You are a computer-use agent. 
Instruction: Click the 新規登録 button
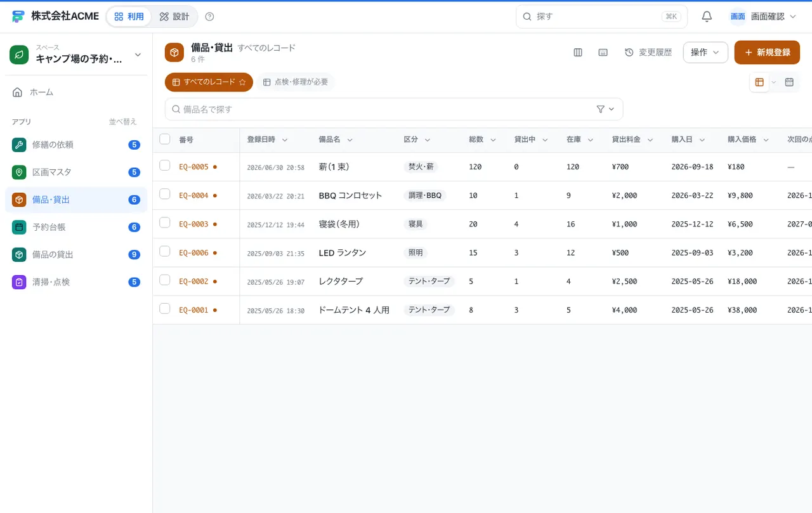click(x=767, y=53)
